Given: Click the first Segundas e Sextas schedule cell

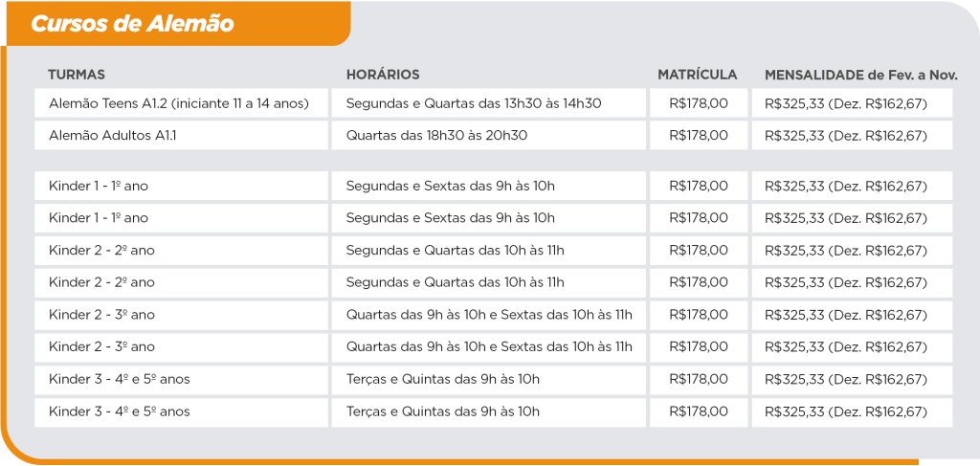Looking at the screenshot, I should 451,186.
